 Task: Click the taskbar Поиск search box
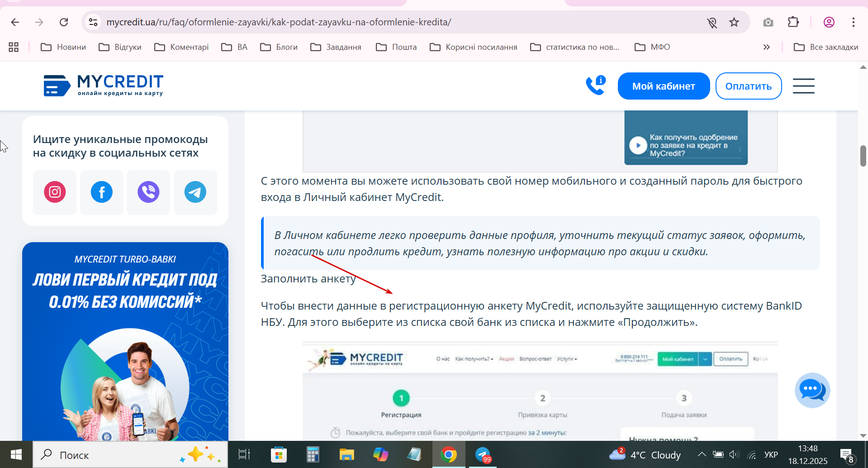point(130,454)
